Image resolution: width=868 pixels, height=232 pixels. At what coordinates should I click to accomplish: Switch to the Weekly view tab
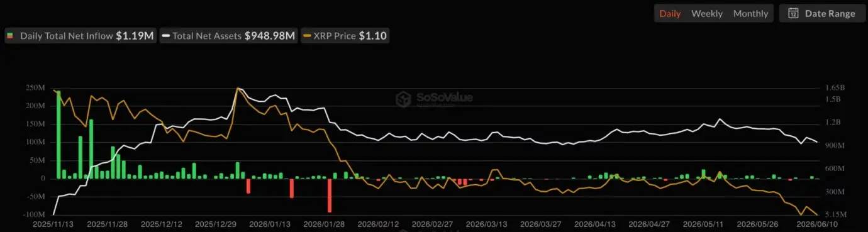pos(707,13)
